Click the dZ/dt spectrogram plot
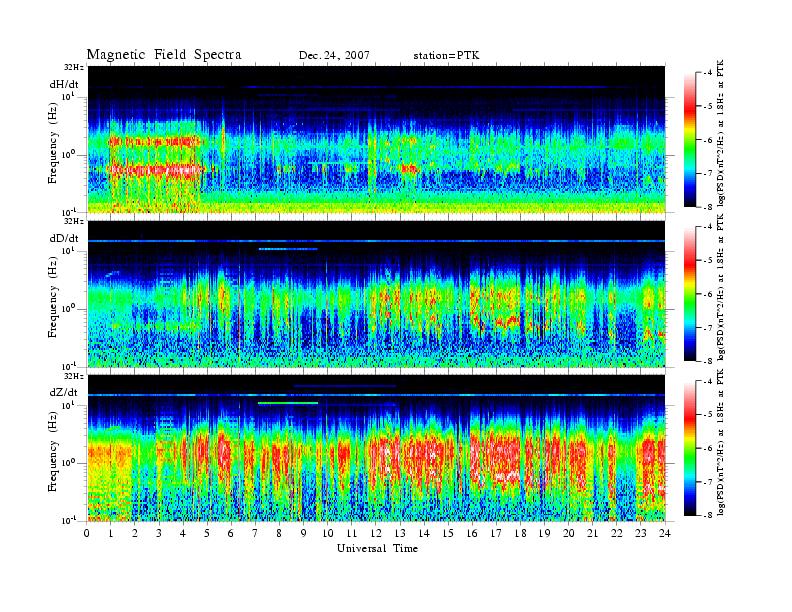 click(x=377, y=448)
